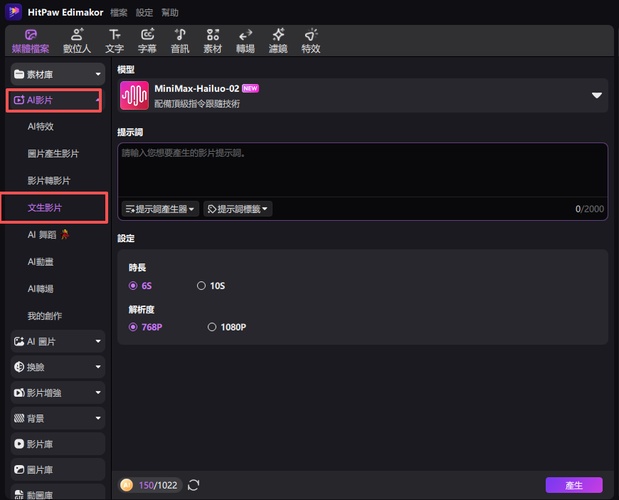Select the 文字 text tool icon
This screenshot has height=500, width=619.
115,40
